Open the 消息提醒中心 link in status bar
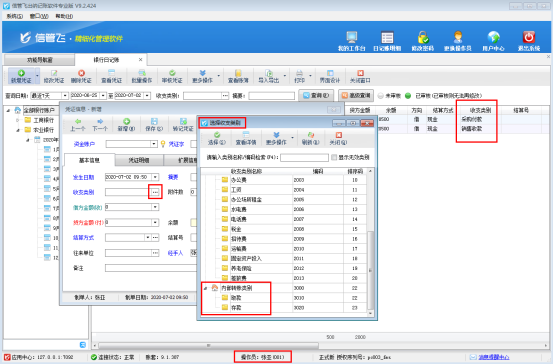Image resolution: width=554 pixels, height=364 pixels. tap(494, 357)
